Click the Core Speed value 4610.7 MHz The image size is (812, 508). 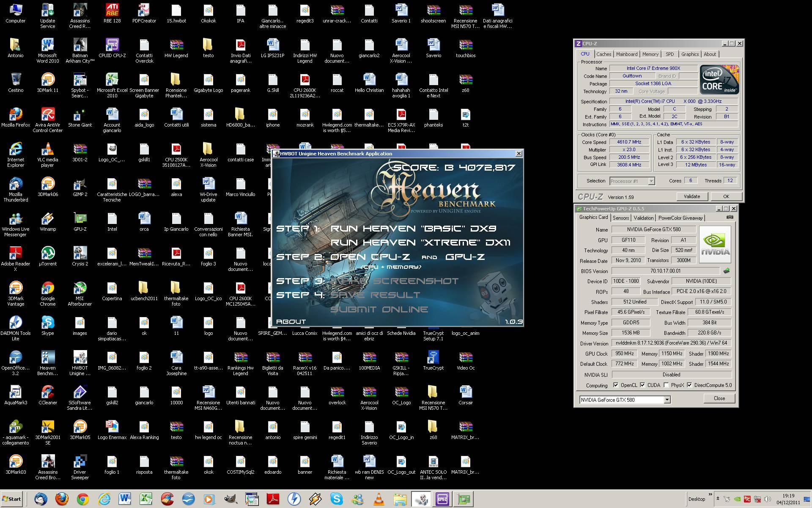pos(629,142)
